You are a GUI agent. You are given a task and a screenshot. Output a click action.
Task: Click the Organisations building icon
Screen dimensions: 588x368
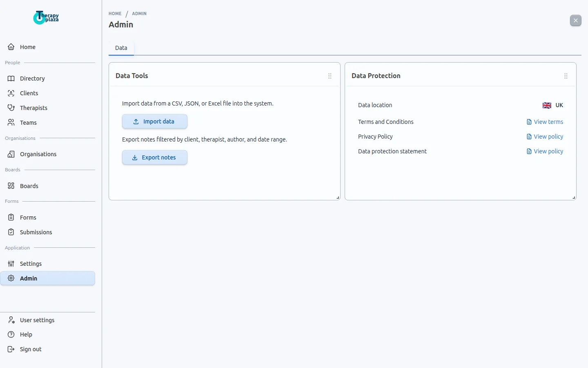point(11,154)
